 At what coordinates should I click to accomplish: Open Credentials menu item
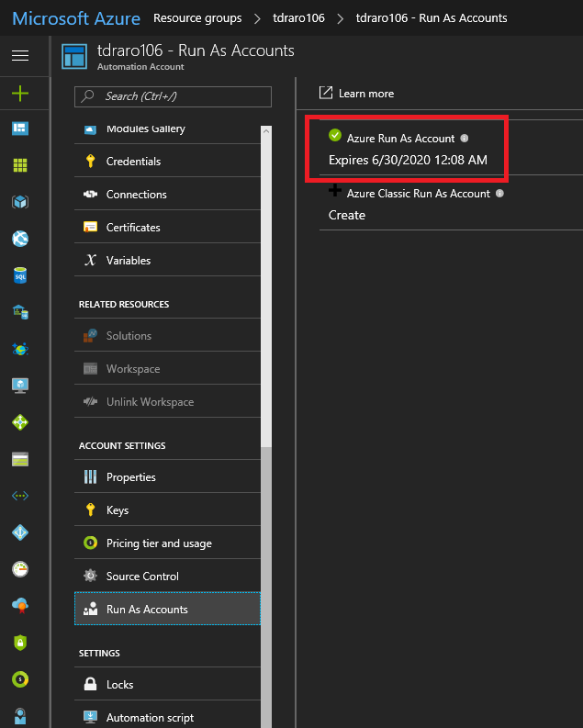tap(167, 161)
